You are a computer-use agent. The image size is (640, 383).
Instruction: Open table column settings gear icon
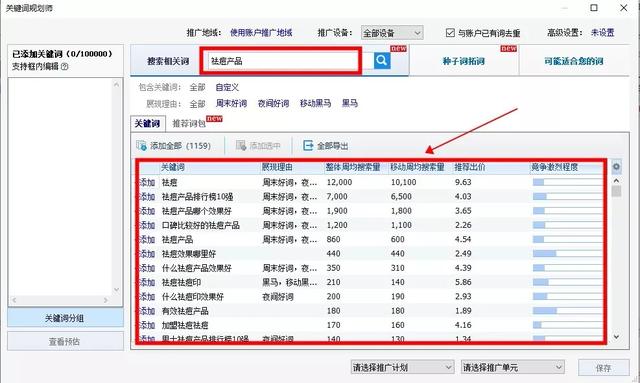tap(616, 167)
